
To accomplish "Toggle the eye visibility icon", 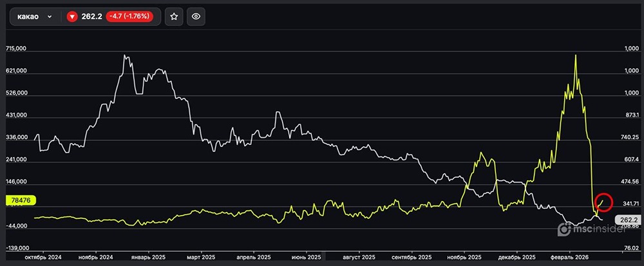I will 196,17.
